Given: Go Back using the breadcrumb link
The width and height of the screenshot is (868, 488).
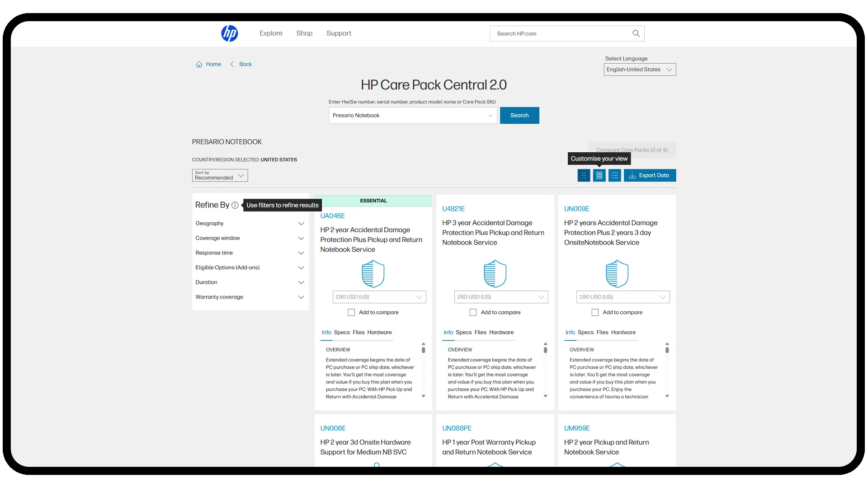Looking at the screenshot, I should click(245, 64).
